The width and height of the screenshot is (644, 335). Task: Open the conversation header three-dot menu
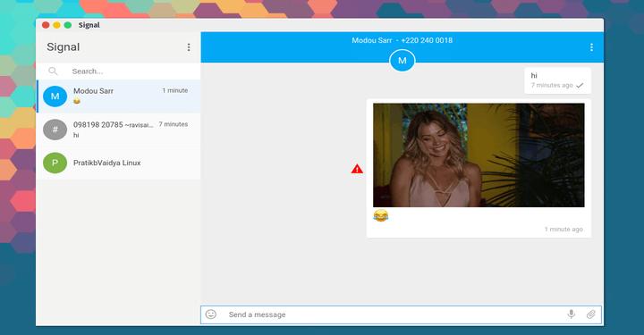pos(591,47)
